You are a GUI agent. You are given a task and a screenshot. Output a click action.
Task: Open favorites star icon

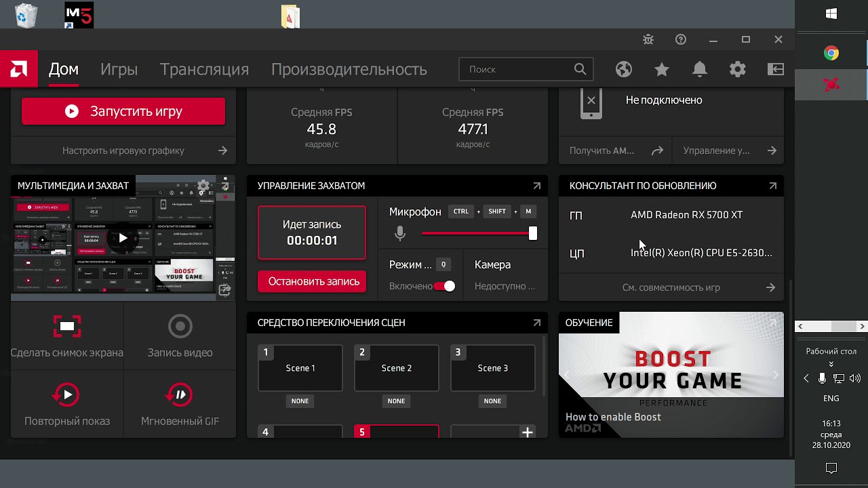click(662, 69)
